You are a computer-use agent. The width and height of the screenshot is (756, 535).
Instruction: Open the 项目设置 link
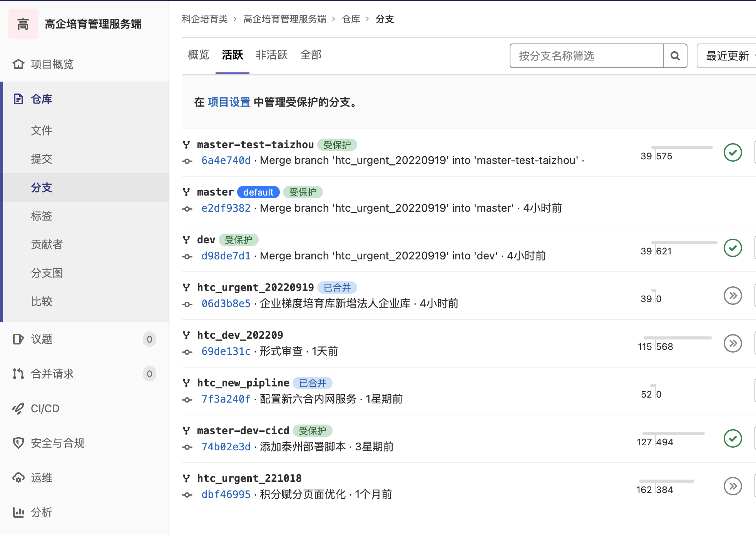click(228, 102)
